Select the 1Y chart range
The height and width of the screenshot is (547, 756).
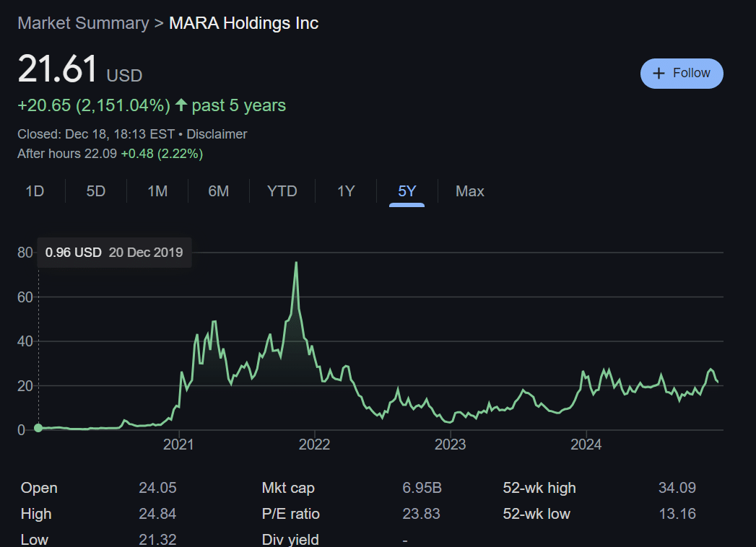(x=345, y=191)
